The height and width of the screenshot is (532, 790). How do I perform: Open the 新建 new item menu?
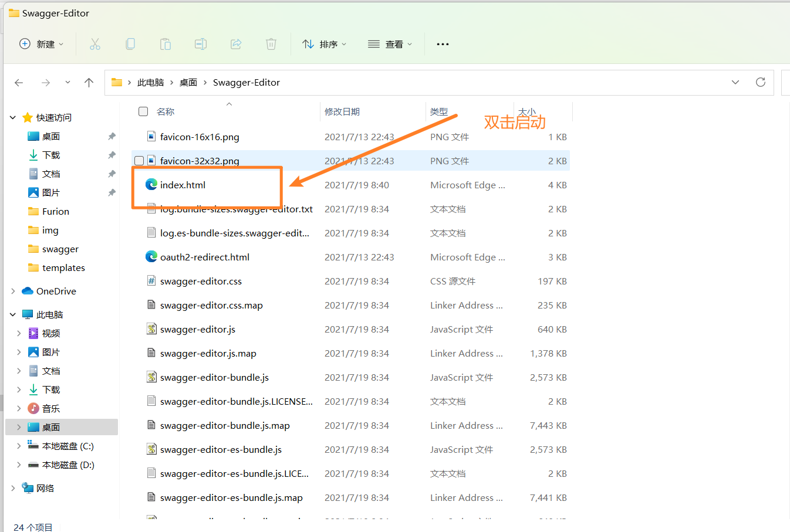point(41,44)
